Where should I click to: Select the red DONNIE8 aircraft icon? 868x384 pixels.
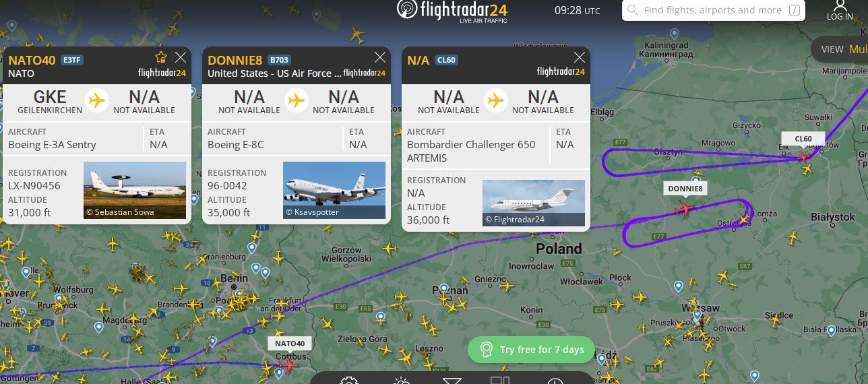684,210
